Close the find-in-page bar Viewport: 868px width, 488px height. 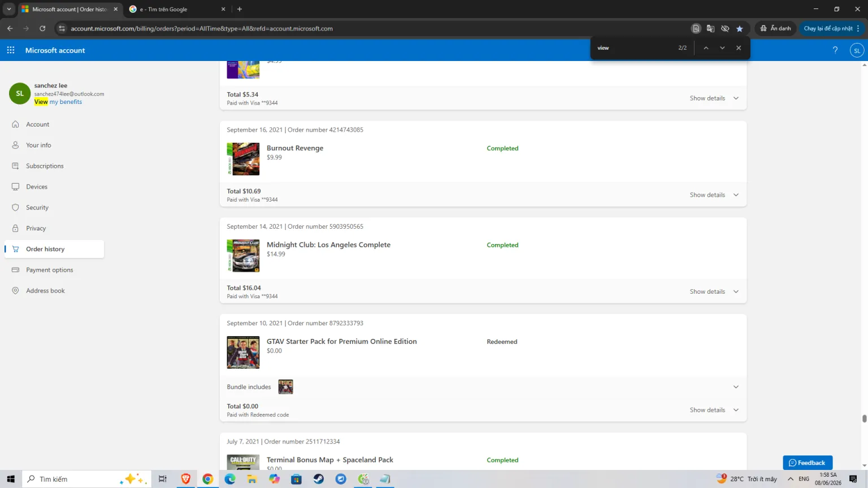point(739,48)
